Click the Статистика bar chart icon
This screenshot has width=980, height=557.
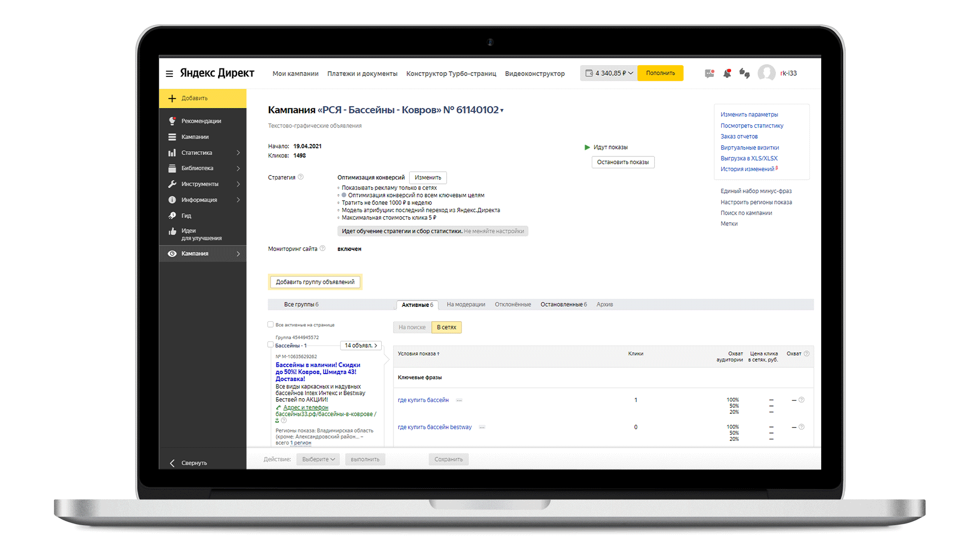pos(172,152)
